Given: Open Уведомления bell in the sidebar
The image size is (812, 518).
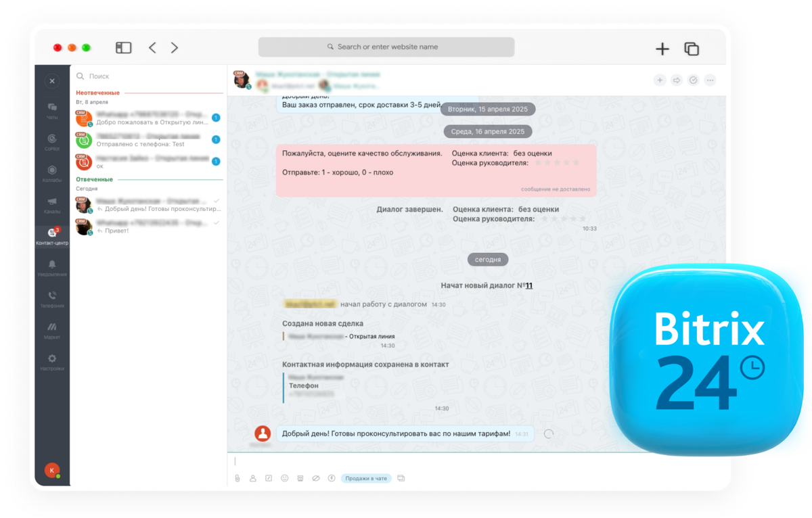Looking at the screenshot, I should pyautogui.click(x=52, y=268).
